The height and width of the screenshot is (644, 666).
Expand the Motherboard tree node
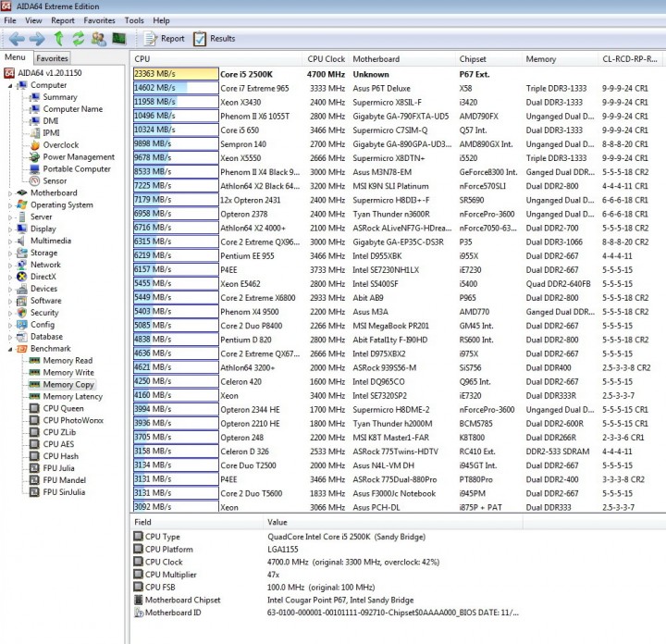pos(10,193)
